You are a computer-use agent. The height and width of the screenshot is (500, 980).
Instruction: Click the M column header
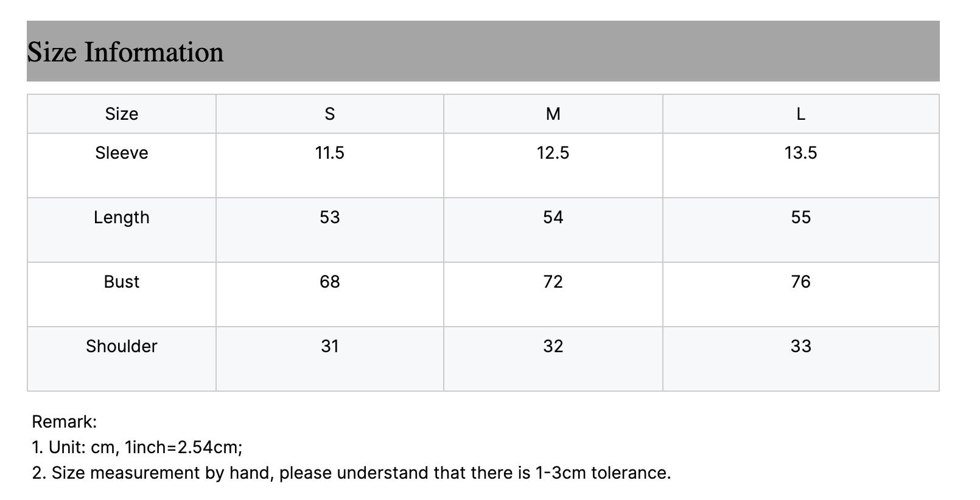[x=553, y=114]
